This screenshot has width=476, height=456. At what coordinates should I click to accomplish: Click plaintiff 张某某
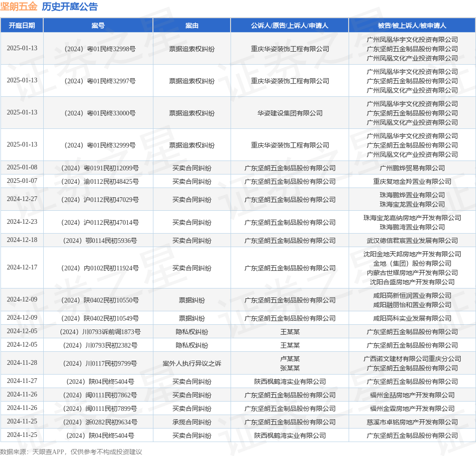[290, 368]
